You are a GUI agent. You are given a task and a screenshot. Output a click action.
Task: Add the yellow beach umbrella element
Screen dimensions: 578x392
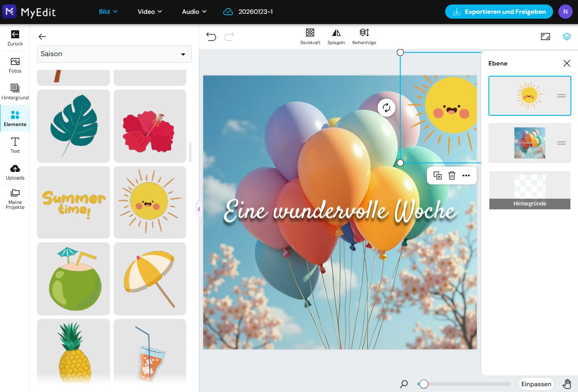pos(150,279)
